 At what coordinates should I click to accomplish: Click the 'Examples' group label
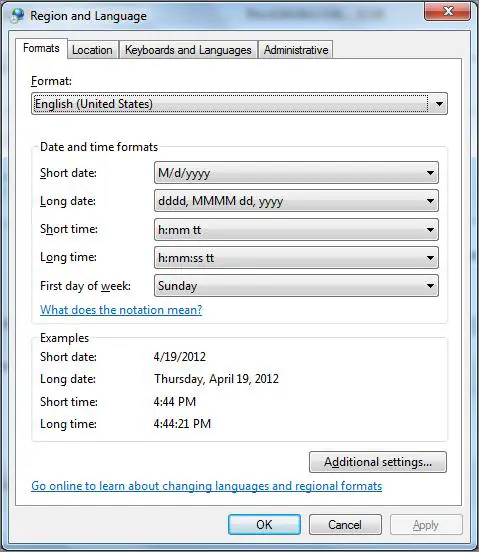pos(64,338)
